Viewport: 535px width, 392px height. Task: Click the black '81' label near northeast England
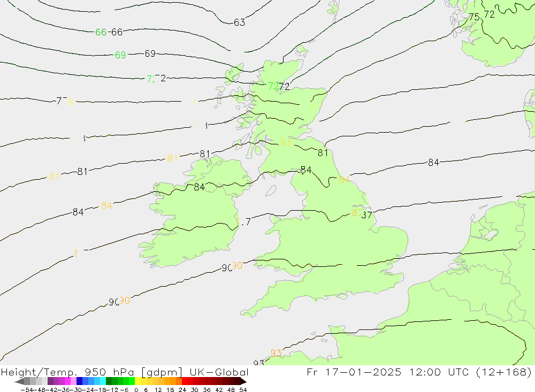[x=323, y=153]
